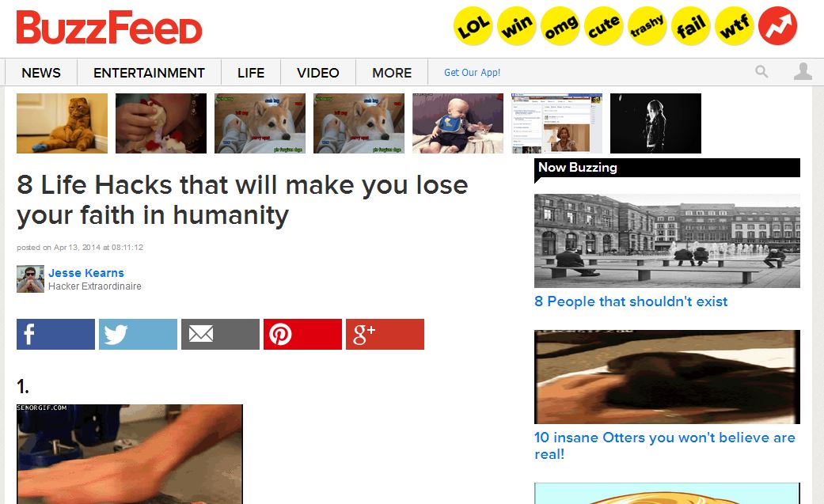This screenshot has height=504, width=824.
Task: Click the LOL yellow badge
Action: (473, 26)
